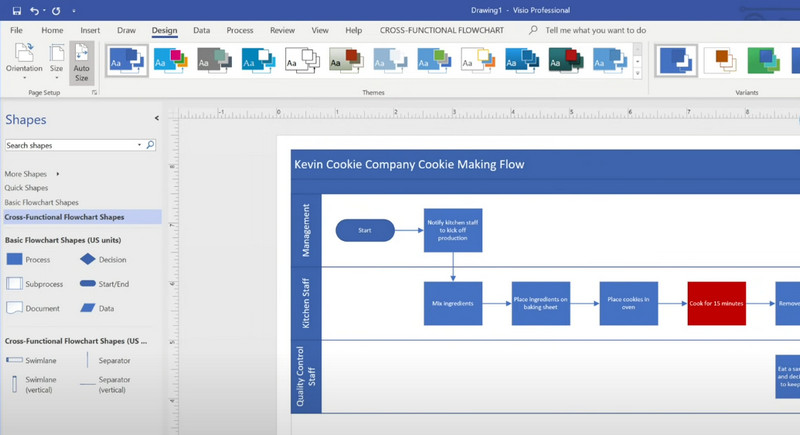This screenshot has width=800, height=435.
Task: Select the Start terminator shape on canvas
Action: tap(365, 230)
